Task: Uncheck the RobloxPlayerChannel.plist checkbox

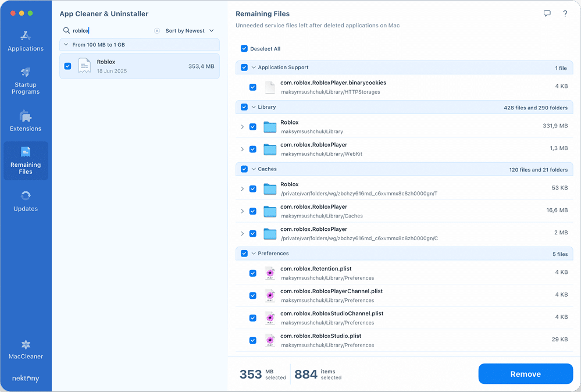Action: pos(253,295)
